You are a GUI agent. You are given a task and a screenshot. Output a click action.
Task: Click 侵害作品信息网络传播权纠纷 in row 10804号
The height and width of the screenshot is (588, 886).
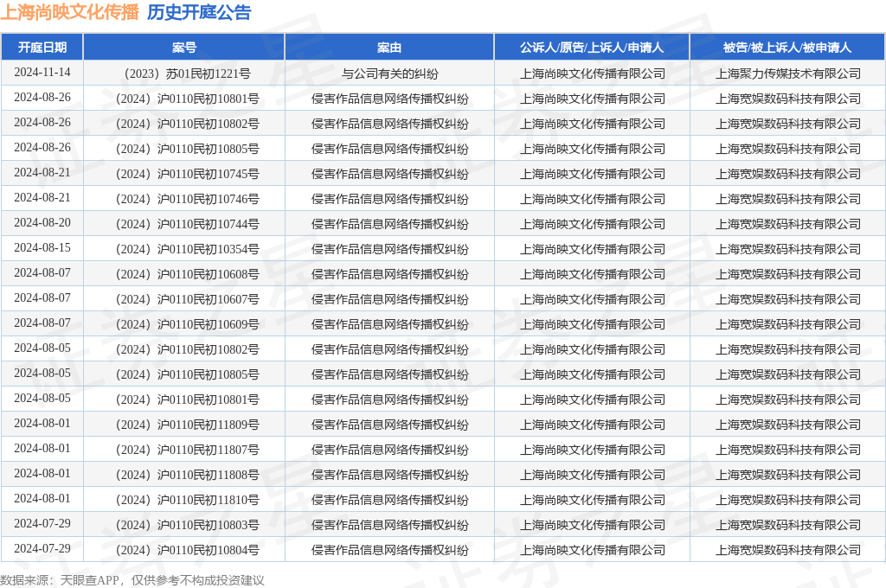(x=389, y=550)
